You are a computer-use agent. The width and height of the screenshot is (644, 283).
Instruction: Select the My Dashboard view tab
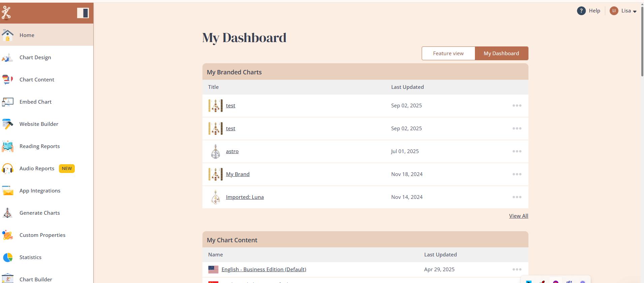coord(501,54)
